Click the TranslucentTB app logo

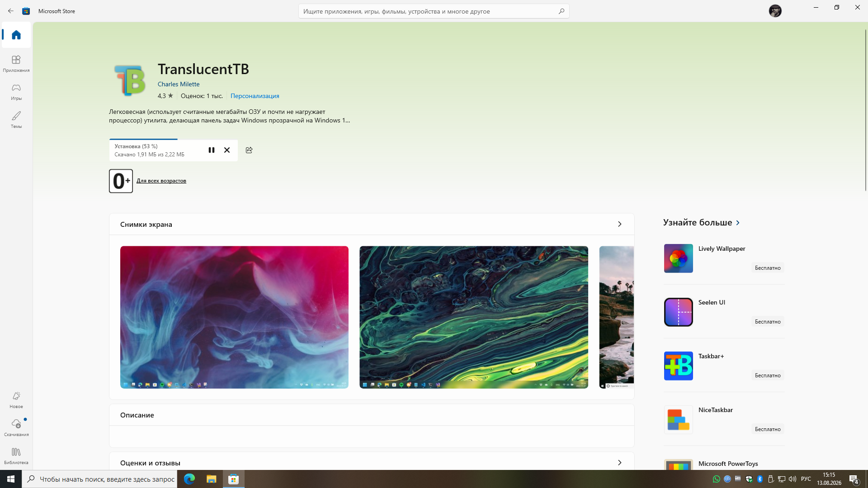click(x=130, y=80)
